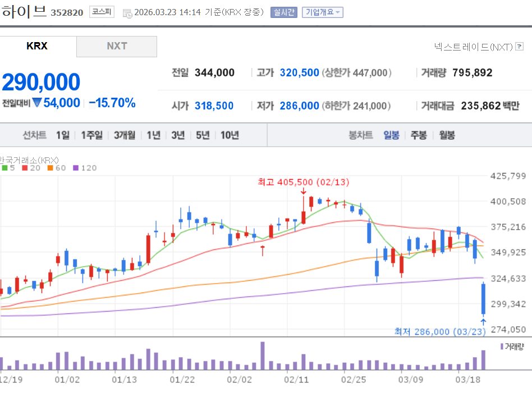Select the red 20-day moving average legend
The height and width of the screenshot is (397, 532).
point(31,168)
